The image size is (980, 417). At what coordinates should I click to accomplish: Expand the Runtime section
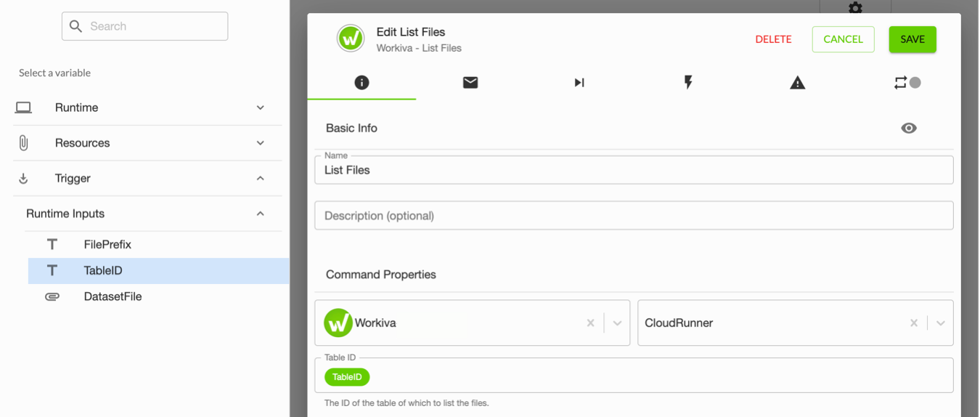[261, 108]
